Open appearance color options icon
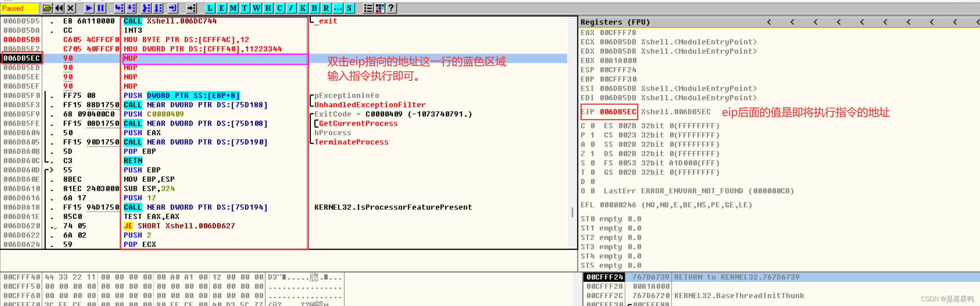The height and width of the screenshot is (306, 980). (x=380, y=8)
